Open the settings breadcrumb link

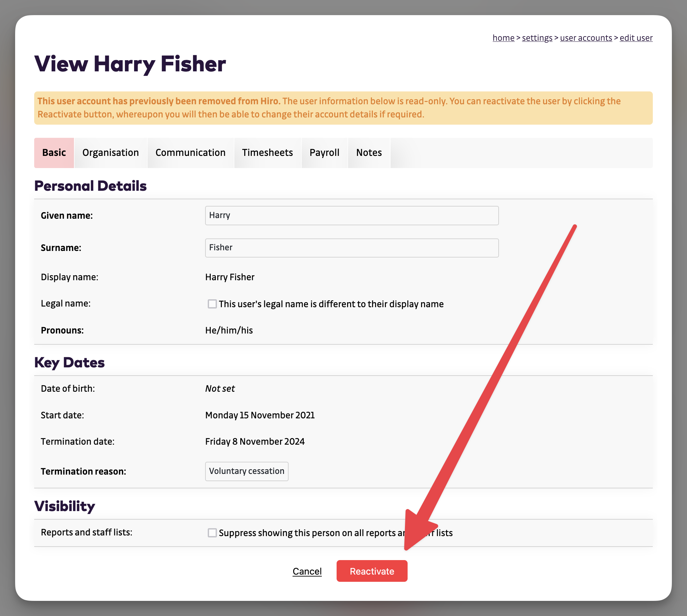(537, 38)
